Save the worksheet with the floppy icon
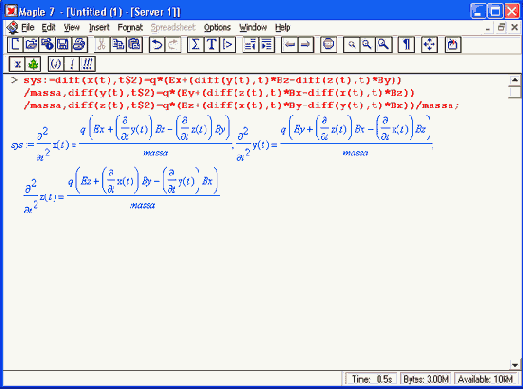 tap(63, 44)
